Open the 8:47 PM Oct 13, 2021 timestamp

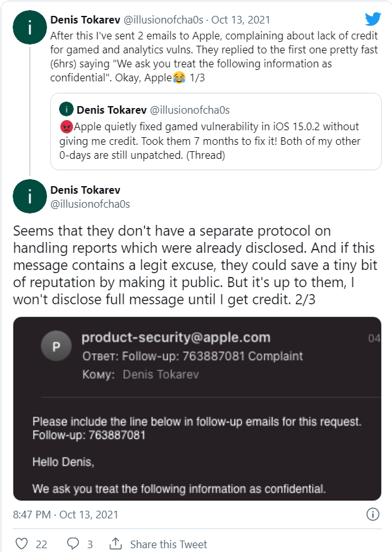coord(65,514)
